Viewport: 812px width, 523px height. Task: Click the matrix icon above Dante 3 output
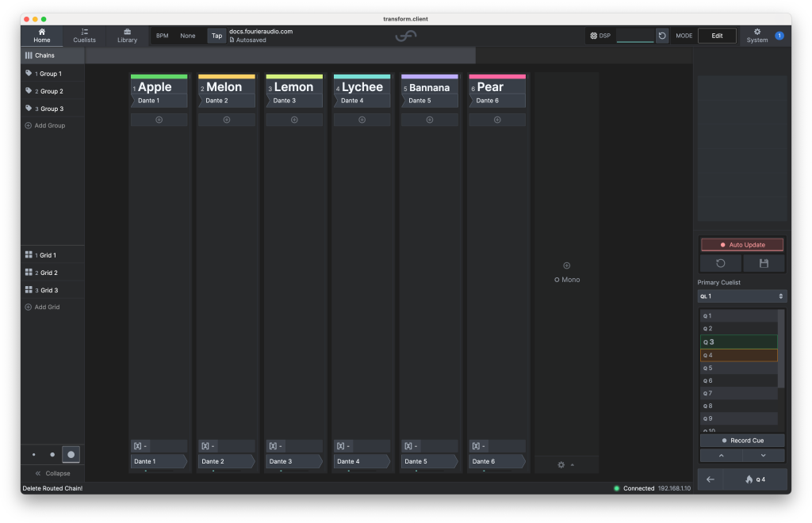[273, 446]
